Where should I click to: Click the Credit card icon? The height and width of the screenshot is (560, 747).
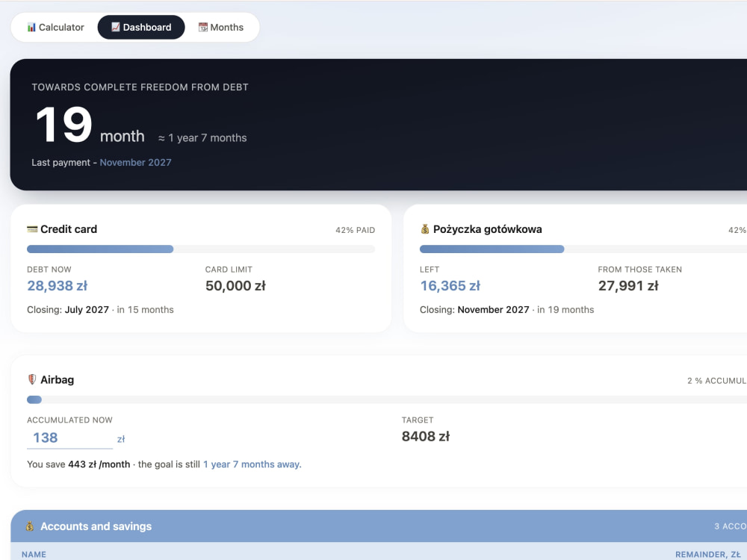point(32,229)
